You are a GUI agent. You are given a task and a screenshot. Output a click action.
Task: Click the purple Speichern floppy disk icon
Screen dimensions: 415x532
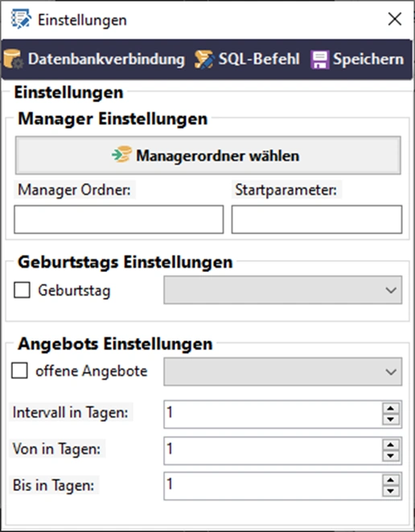click(319, 60)
